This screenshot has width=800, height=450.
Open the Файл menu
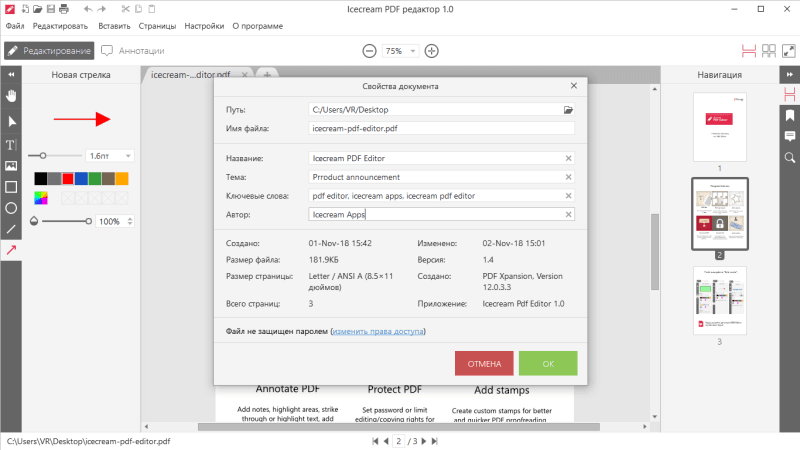pyautogui.click(x=15, y=26)
